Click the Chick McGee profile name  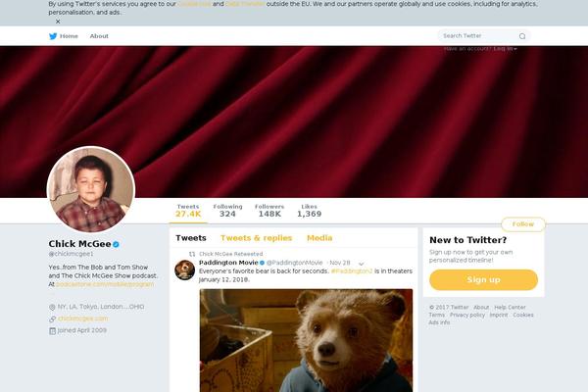(79, 244)
